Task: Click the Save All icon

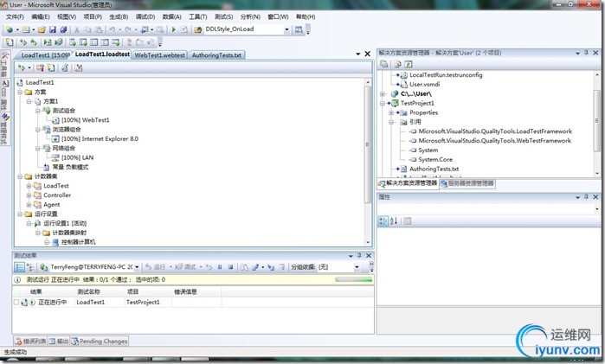Action: 63,29
